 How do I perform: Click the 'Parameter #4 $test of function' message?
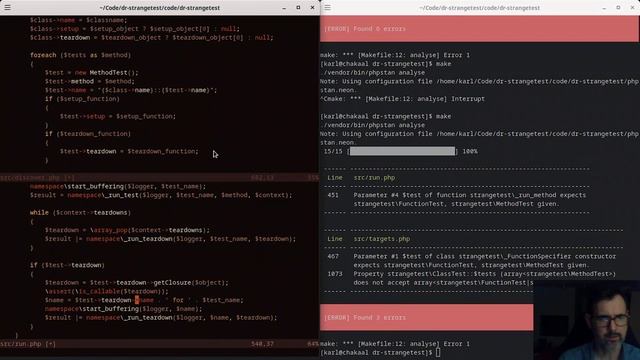coord(470,200)
